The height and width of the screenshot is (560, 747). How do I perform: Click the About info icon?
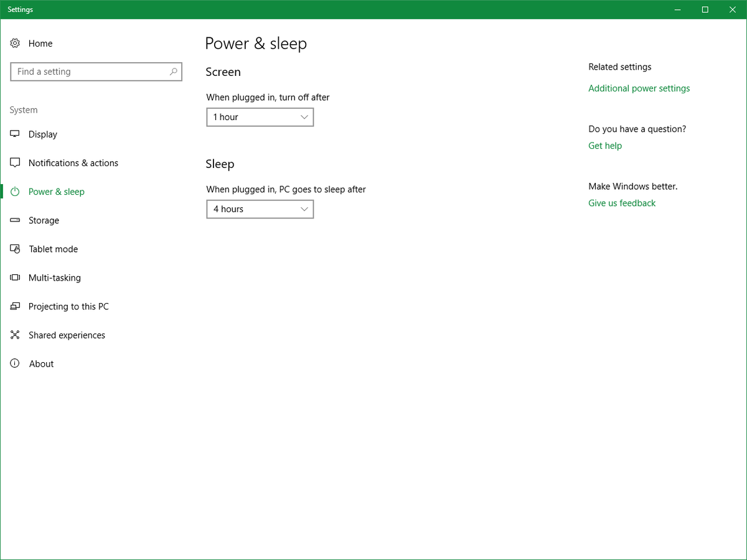coord(15,363)
